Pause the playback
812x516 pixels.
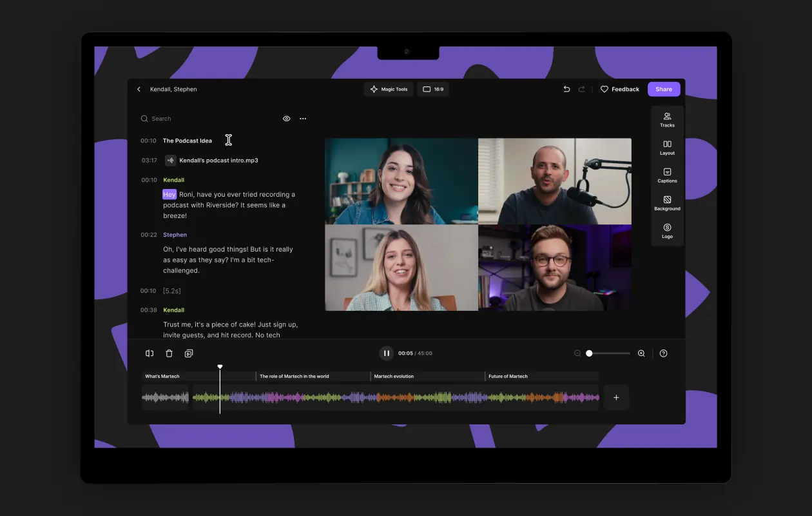(386, 353)
